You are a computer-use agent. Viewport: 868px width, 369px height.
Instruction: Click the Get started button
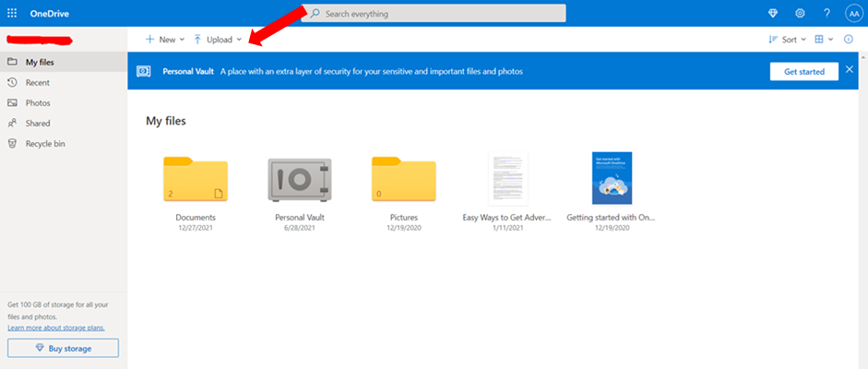803,71
